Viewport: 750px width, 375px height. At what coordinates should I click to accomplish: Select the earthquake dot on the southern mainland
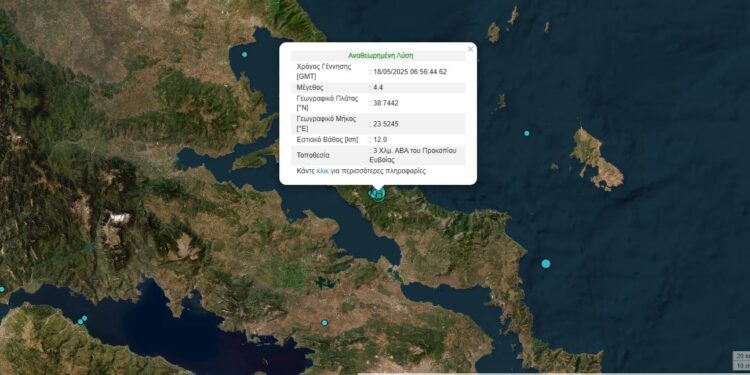(x=324, y=323)
